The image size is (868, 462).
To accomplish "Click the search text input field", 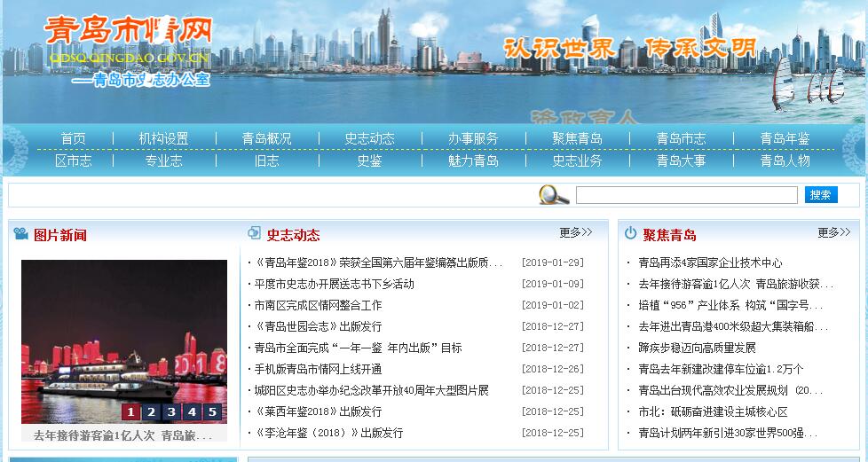I will [x=686, y=195].
